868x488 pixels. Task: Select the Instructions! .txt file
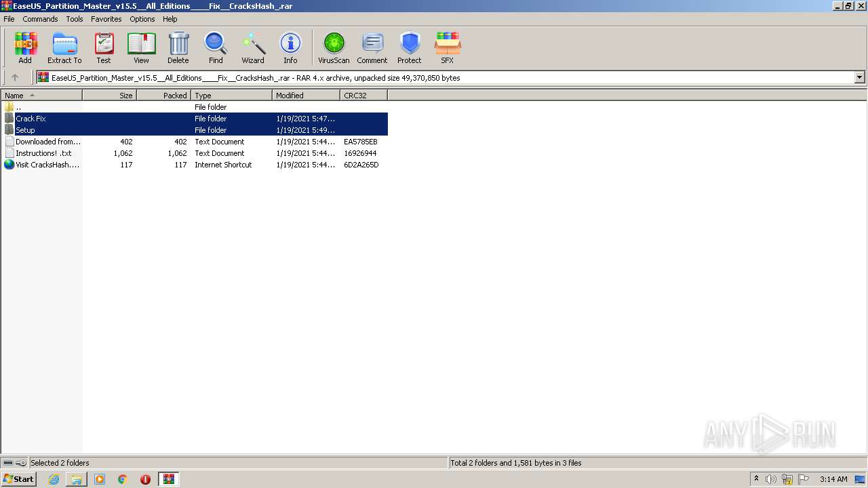(x=195, y=153)
